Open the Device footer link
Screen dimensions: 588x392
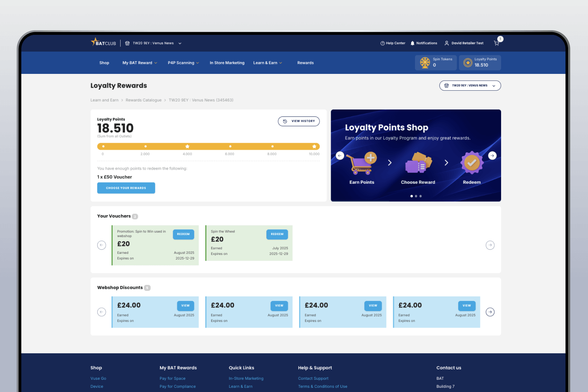97,387
